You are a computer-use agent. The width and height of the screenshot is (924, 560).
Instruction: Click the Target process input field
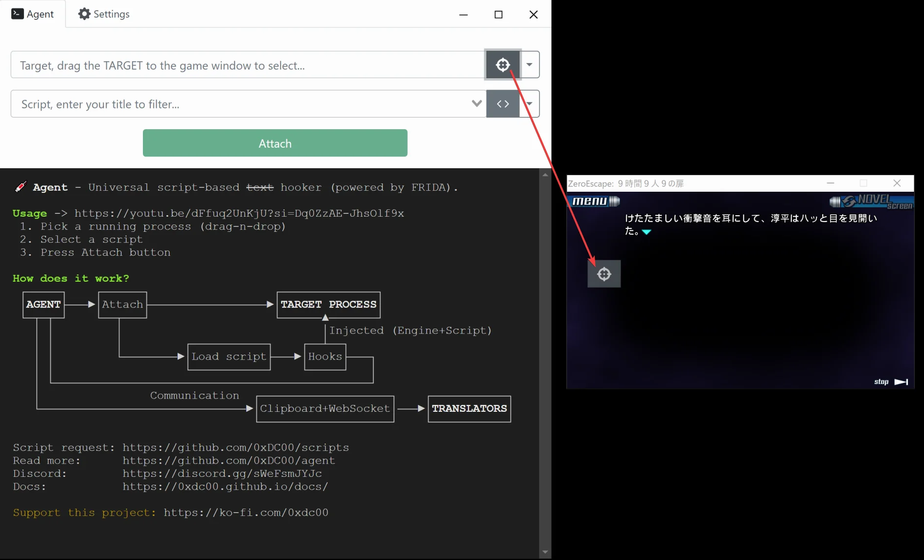(247, 65)
